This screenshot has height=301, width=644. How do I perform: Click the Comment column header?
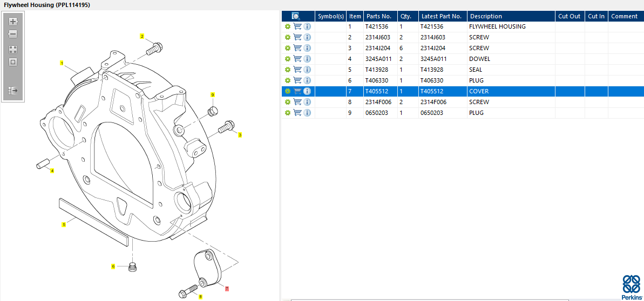point(626,16)
